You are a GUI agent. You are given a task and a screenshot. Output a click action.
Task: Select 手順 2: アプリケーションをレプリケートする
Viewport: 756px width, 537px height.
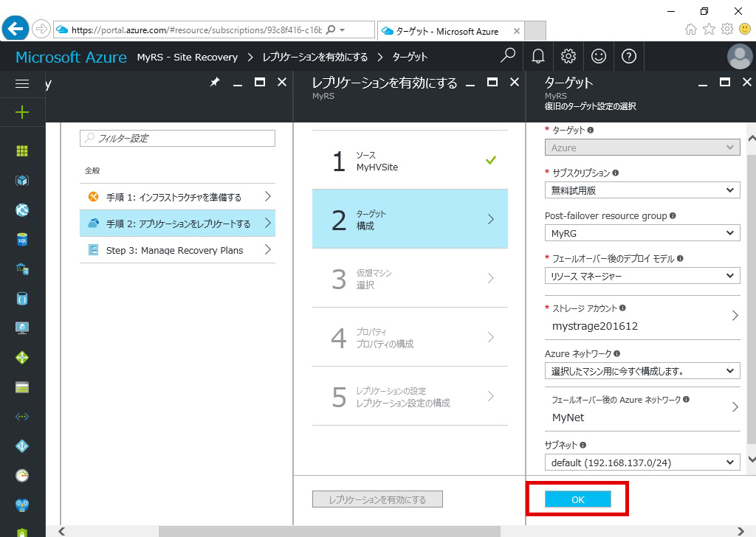[x=177, y=223]
